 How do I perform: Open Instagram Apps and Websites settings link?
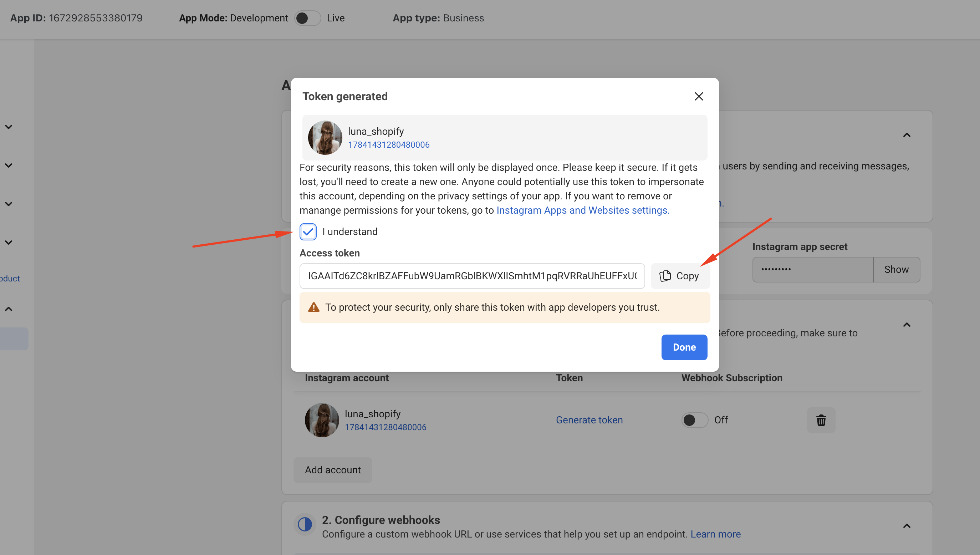pyautogui.click(x=583, y=210)
